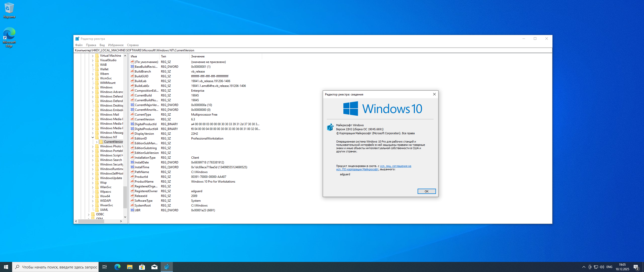Open the notification center icon

click(636, 267)
